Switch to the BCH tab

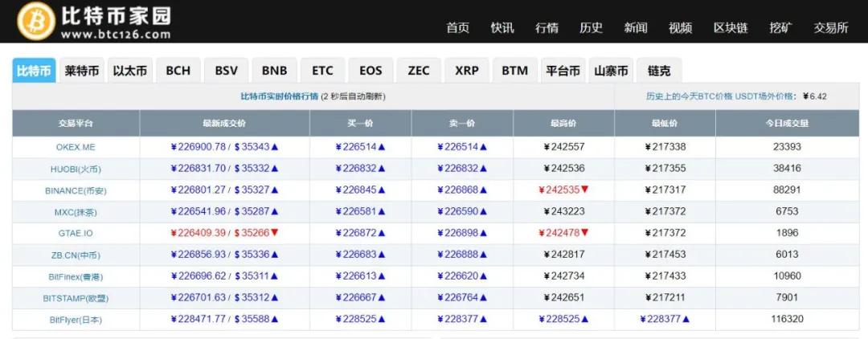[178, 71]
